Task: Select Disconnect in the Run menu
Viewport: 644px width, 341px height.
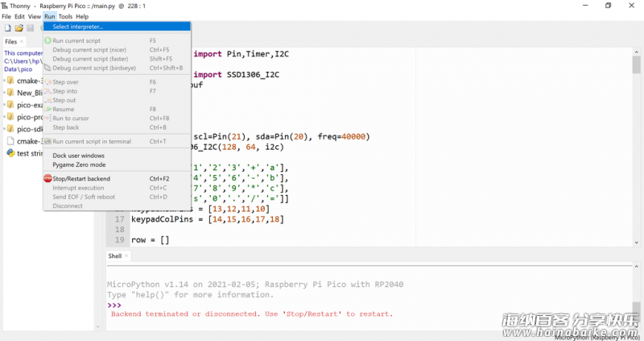Action: tap(117, 206)
